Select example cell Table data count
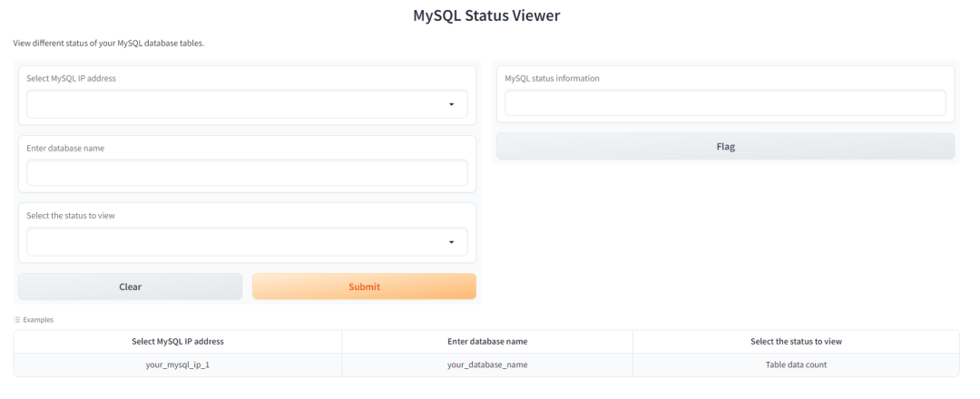Viewport: 980px width, 399px height. [x=796, y=365]
